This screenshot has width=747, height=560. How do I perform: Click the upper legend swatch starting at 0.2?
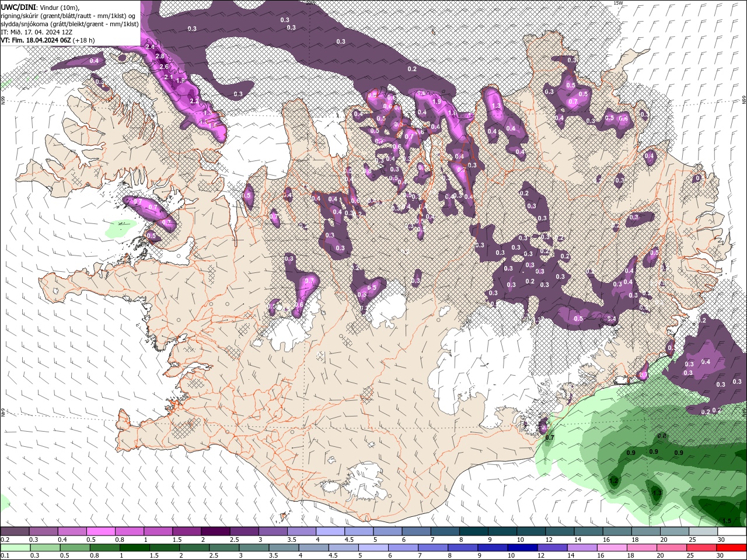(15, 531)
